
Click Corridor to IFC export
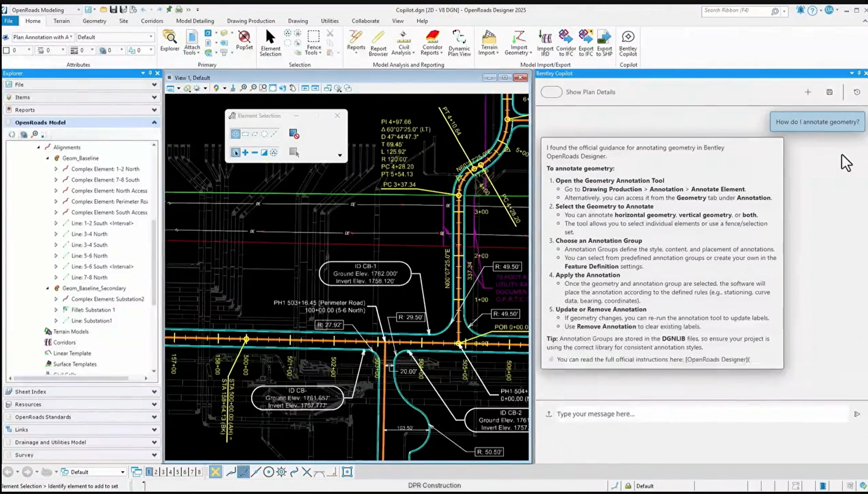click(566, 43)
